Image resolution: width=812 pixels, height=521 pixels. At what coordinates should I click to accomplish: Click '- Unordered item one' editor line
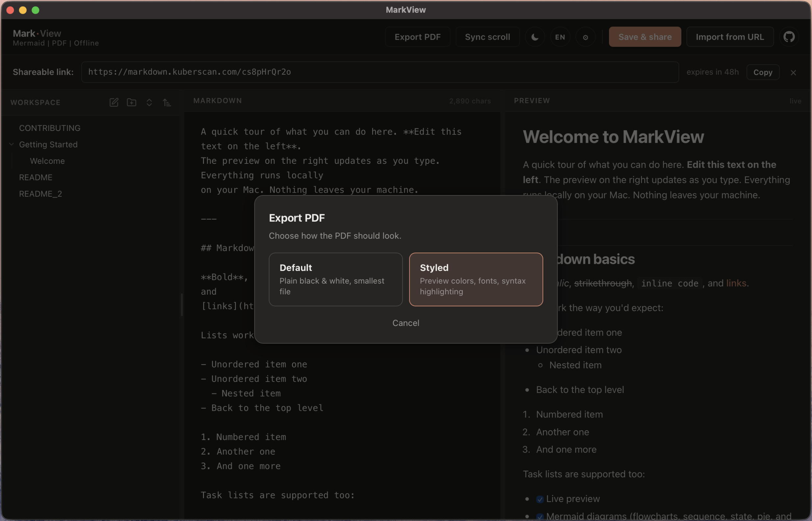(254, 364)
